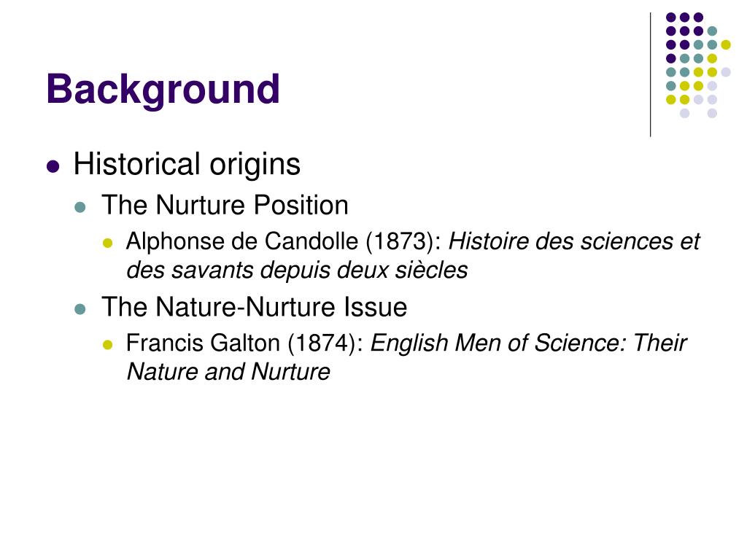Click the purple bullet beside Historical origins
This screenshot has height=560, width=747.
click(53, 167)
